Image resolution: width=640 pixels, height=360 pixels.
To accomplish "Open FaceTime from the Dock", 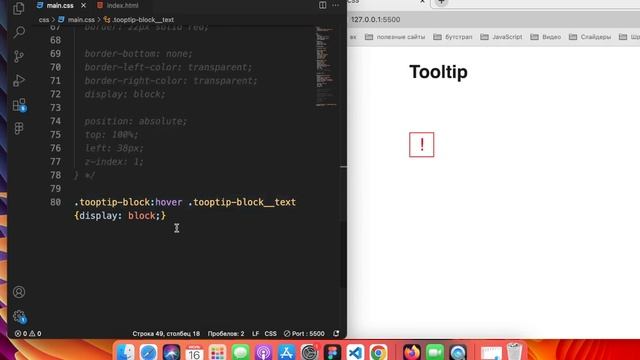I will pos(435,352).
